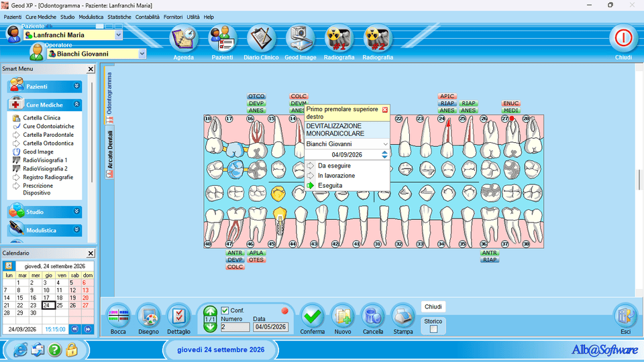Go to previous month in calendar

74,329
